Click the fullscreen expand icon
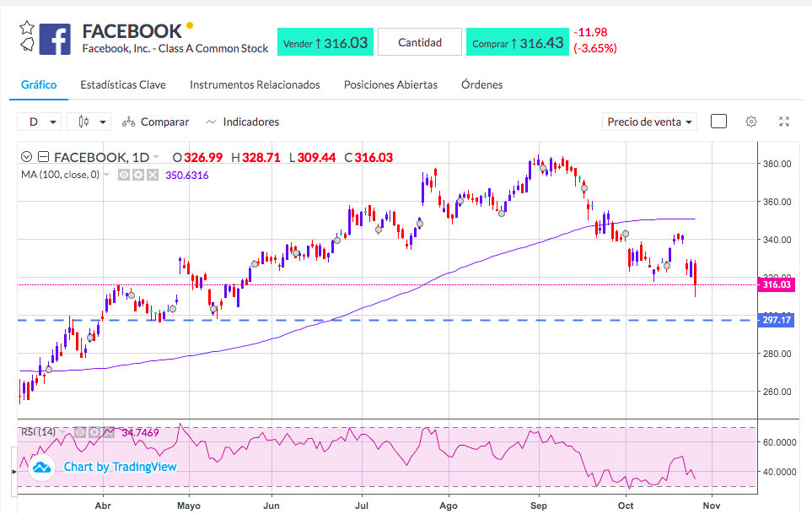Screen dimensions: 812x514 (x=784, y=122)
